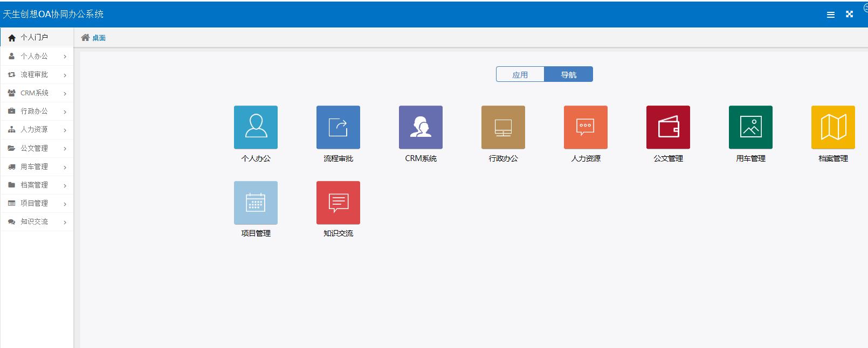The image size is (868, 348).
Task: Click the 桌面 breadcrumb link
Action: 99,38
